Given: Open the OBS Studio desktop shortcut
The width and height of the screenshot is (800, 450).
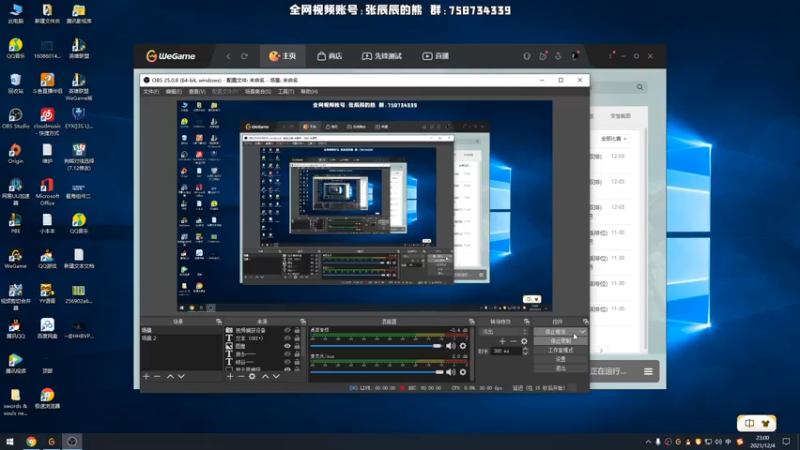Looking at the screenshot, I should [15, 118].
